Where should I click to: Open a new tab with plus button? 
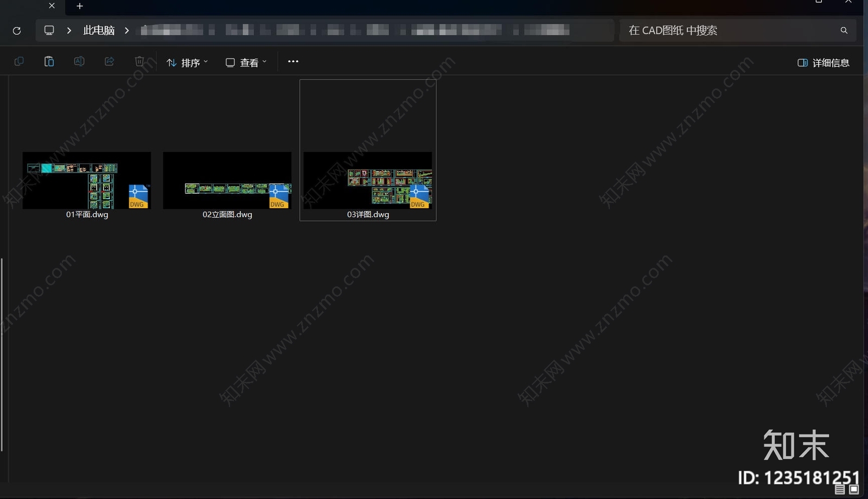[80, 6]
